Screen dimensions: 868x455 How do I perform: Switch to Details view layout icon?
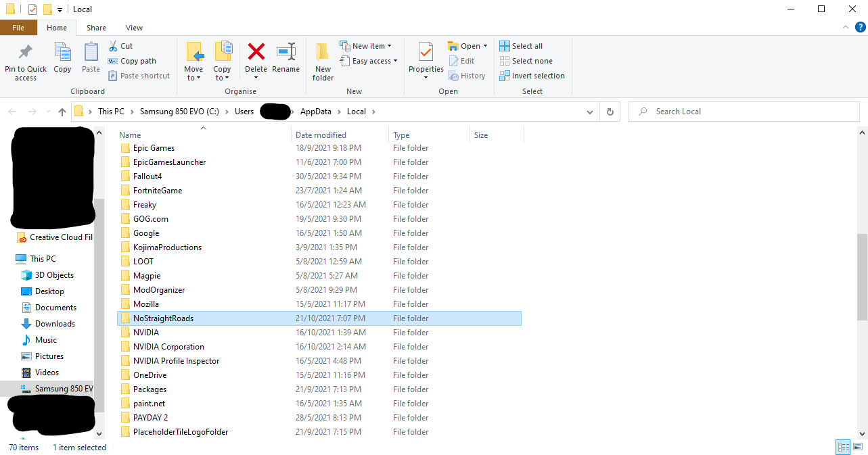(843, 447)
